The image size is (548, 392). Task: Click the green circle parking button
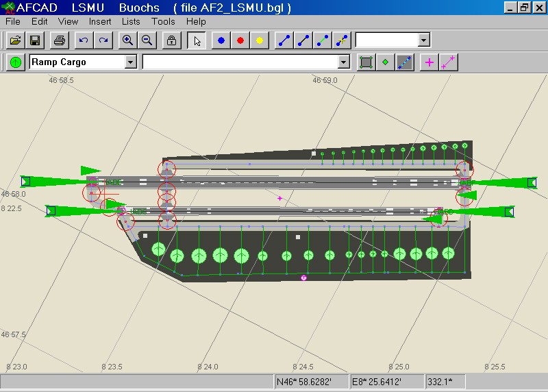click(16, 62)
